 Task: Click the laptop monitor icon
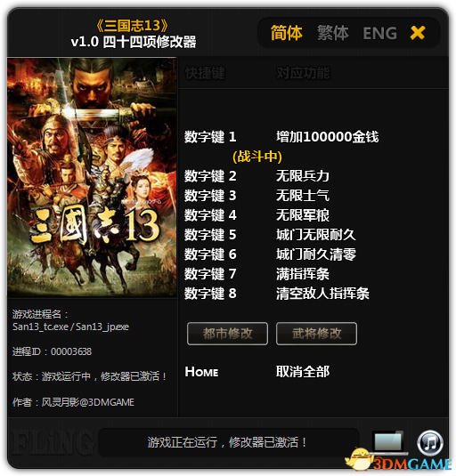click(388, 442)
